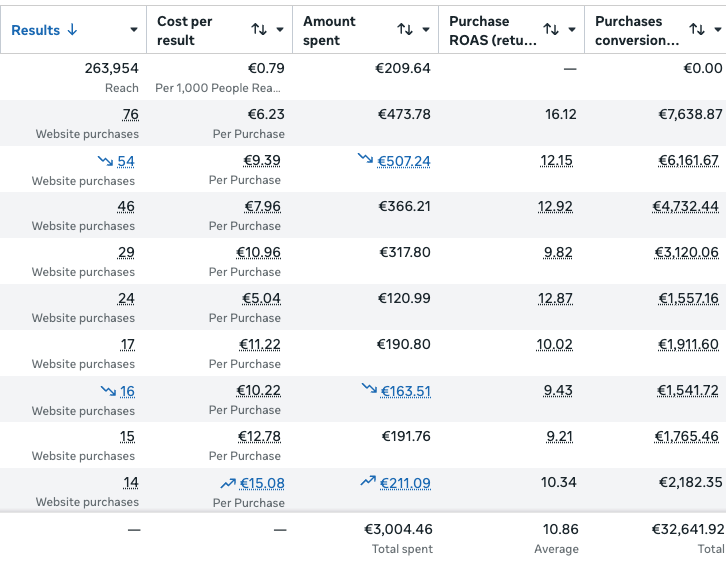Select the 76 website purchases result
726x574 pixels.
pyautogui.click(x=131, y=114)
